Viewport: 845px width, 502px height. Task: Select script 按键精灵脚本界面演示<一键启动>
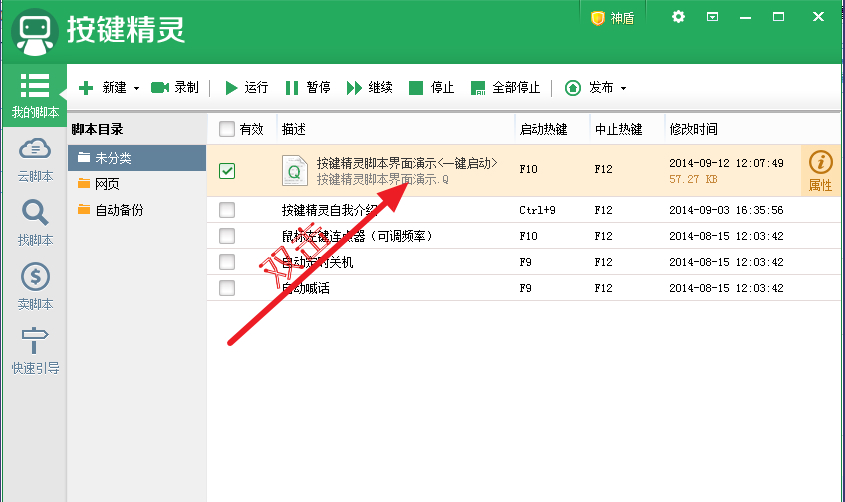click(407, 163)
